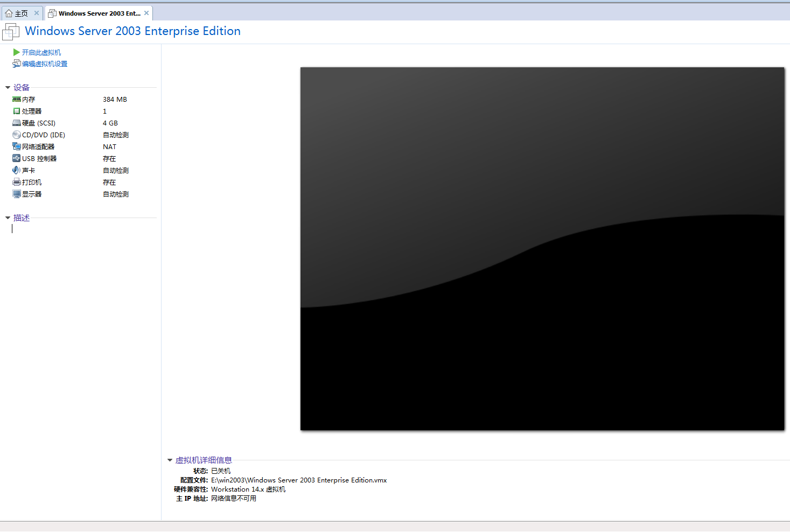Collapse the 描述 description section
The width and height of the screenshot is (790, 532).
[8, 218]
